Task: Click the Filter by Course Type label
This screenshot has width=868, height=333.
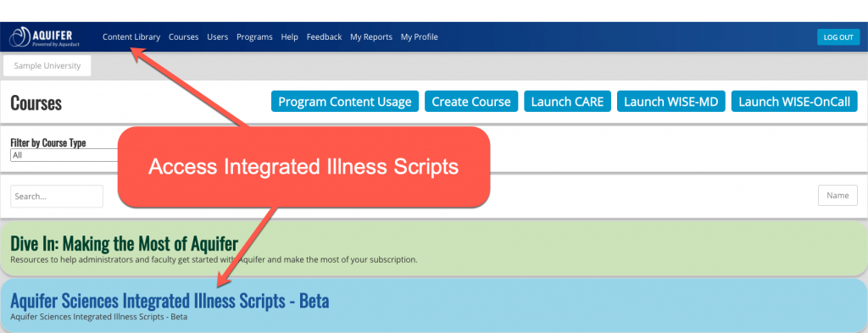Action: [x=48, y=143]
